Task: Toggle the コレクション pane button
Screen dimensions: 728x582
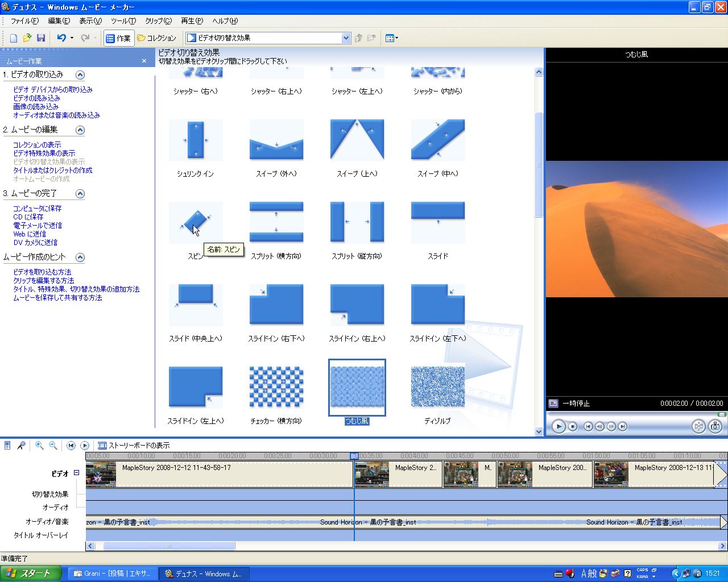Action: [x=157, y=38]
